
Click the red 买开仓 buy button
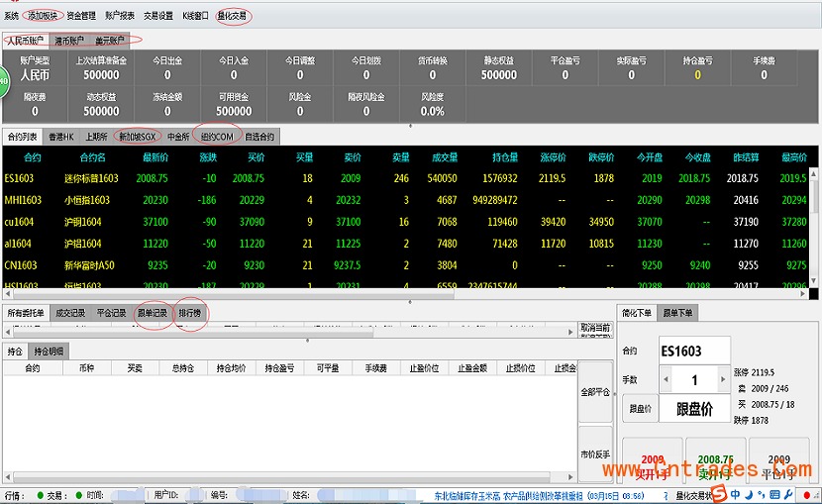pos(652,466)
